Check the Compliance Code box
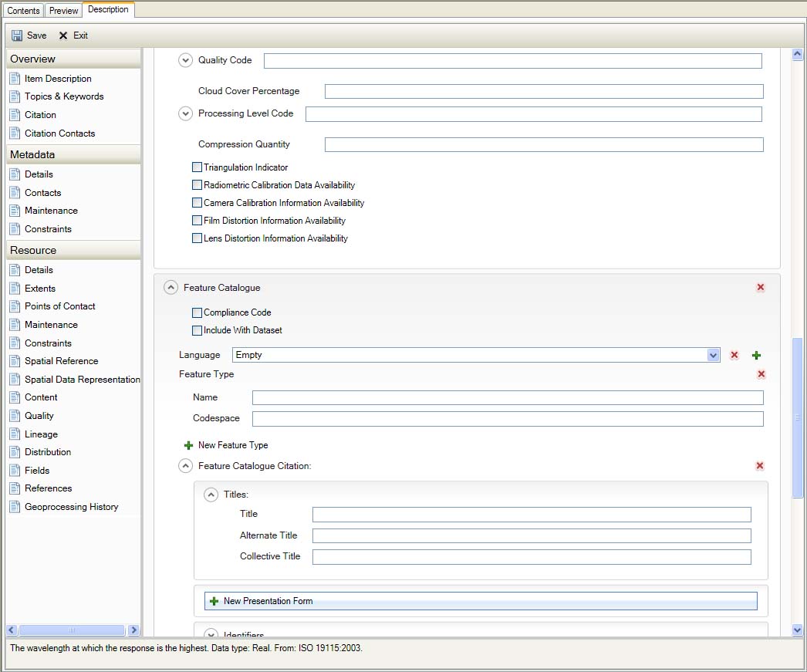807x672 pixels. coord(198,313)
